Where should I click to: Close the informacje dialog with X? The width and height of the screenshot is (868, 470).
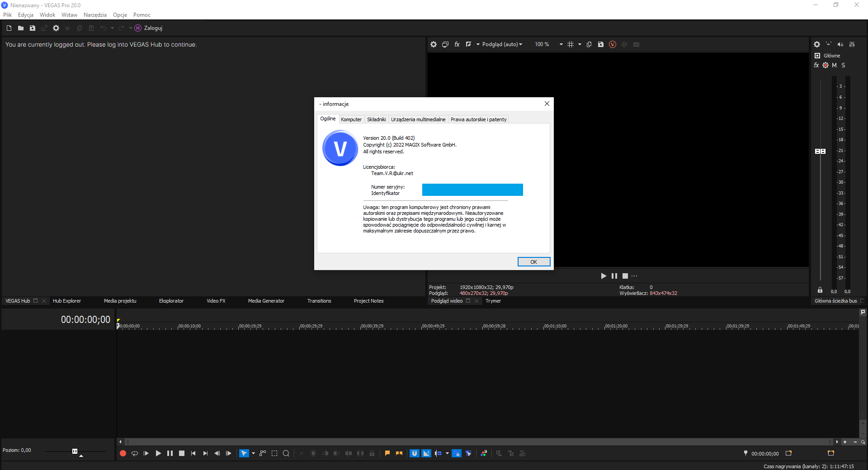pos(547,104)
